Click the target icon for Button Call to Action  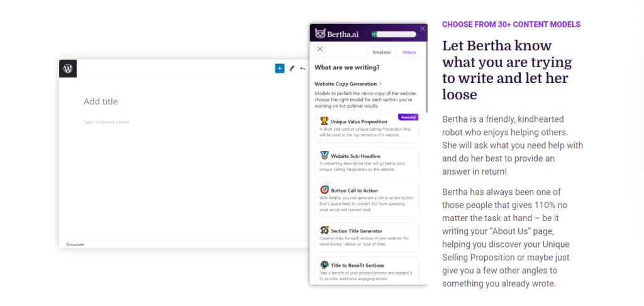coord(324,190)
